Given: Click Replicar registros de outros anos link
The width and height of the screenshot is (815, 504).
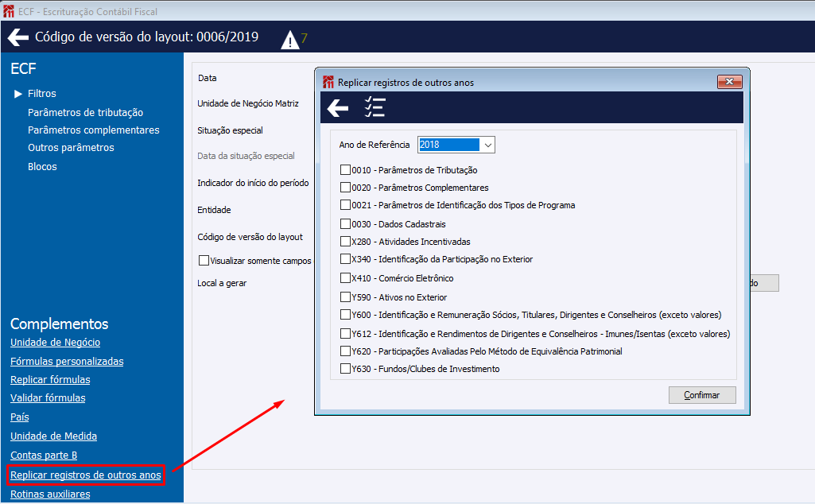Looking at the screenshot, I should [86, 475].
